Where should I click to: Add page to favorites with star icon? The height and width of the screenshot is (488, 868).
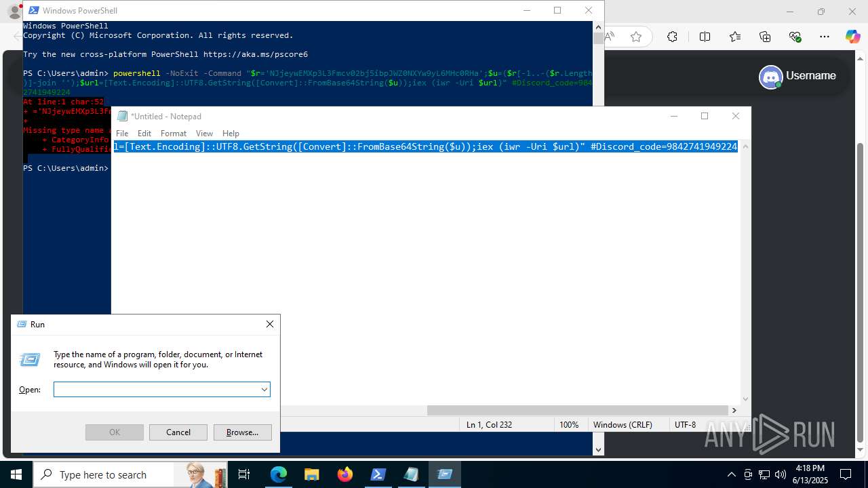click(636, 37)
